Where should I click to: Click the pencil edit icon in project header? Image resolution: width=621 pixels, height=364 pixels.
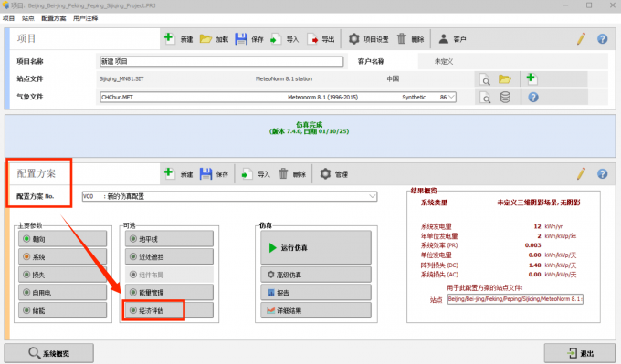[x=581, y=39]
